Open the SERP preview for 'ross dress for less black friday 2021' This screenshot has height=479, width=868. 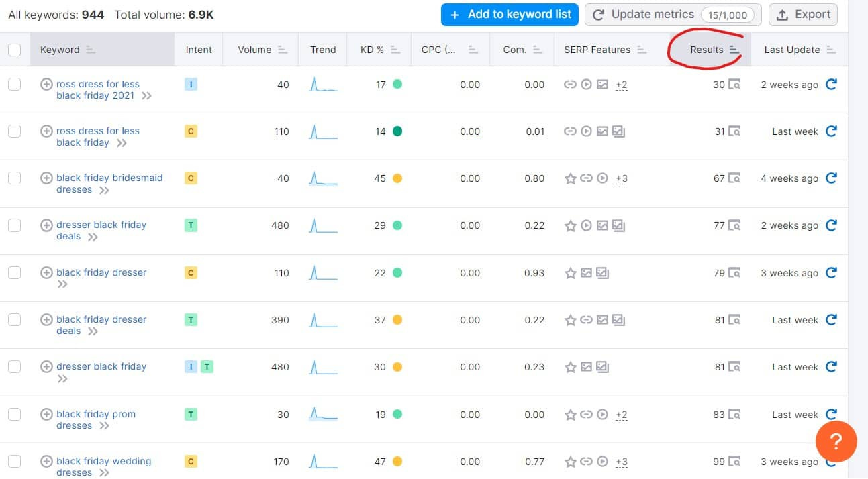pos(734,85)
